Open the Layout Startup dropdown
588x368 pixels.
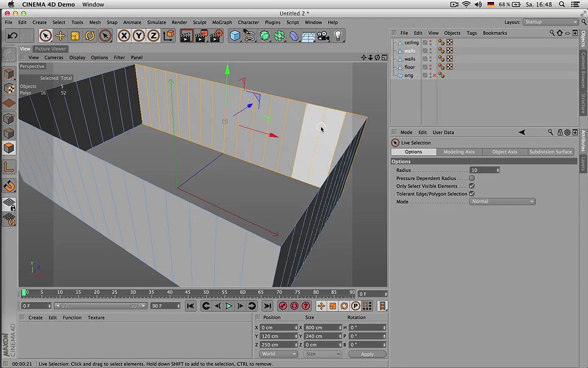551,22
